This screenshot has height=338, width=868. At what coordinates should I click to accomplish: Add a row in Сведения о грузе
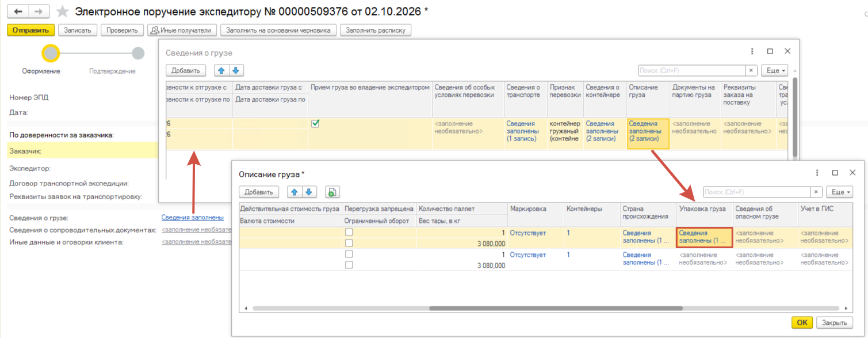click(185, 70)
